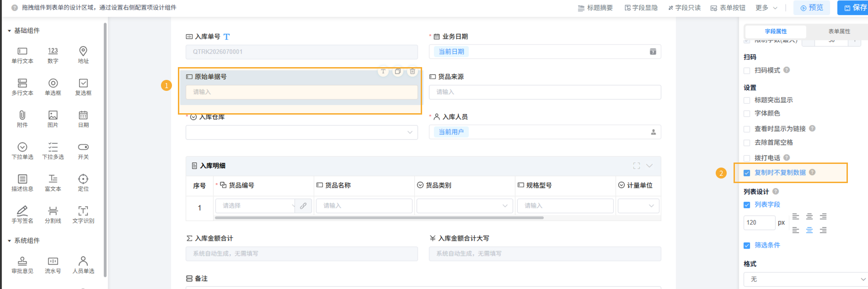Choose the 分割线 divider component
Viewport: 868px width, 289px height.
click(53, 215)
